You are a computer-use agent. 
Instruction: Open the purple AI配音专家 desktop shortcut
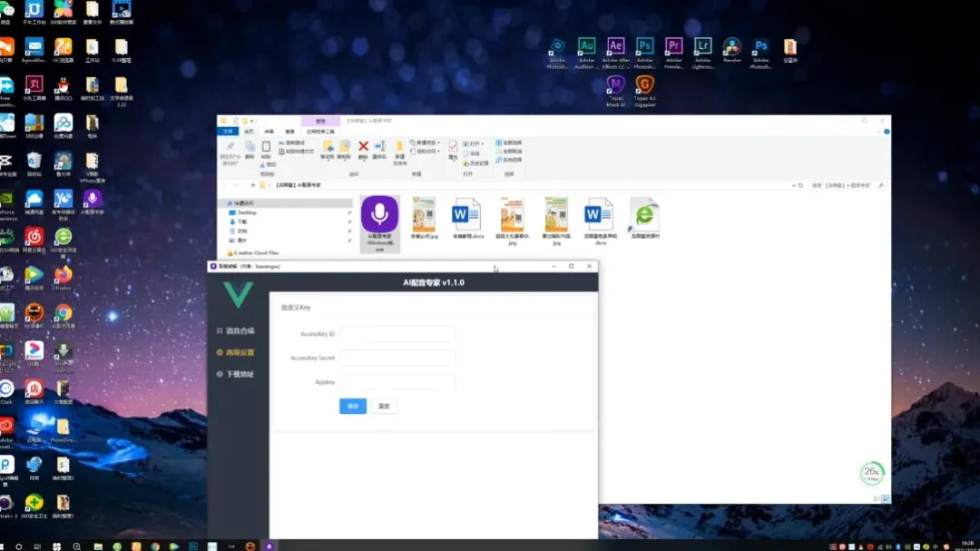(x=92, y=202)
